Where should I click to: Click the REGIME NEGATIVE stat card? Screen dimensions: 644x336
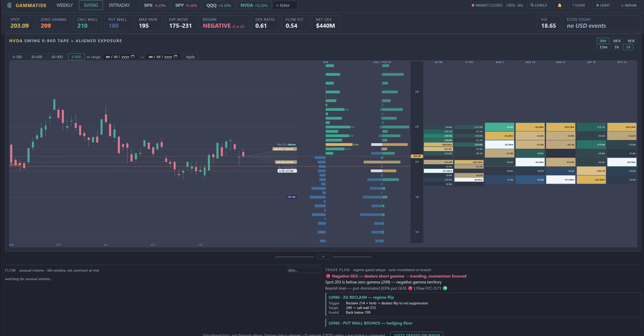(224, 23)
